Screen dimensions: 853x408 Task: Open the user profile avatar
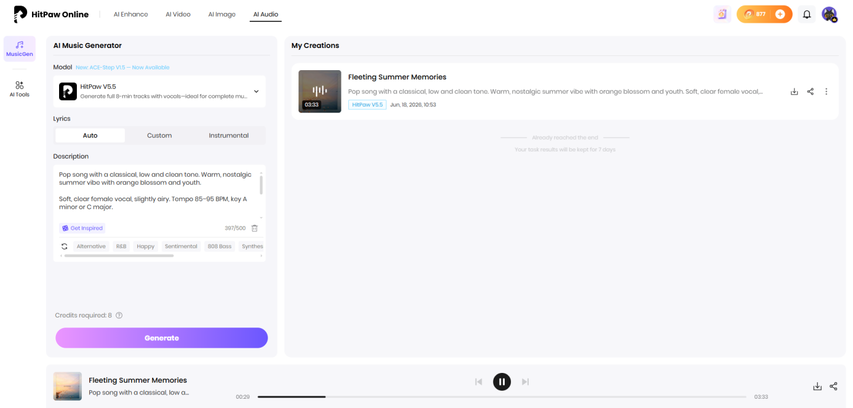point(829,14)
